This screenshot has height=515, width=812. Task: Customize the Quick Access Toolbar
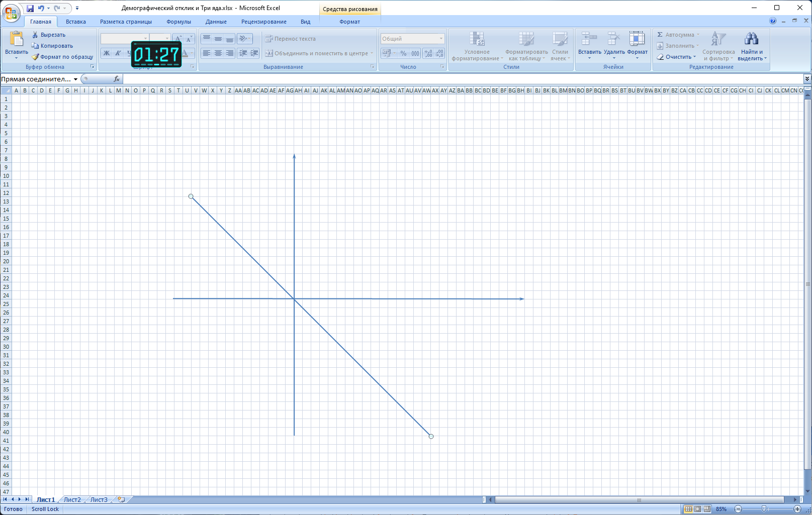(77, 8)
